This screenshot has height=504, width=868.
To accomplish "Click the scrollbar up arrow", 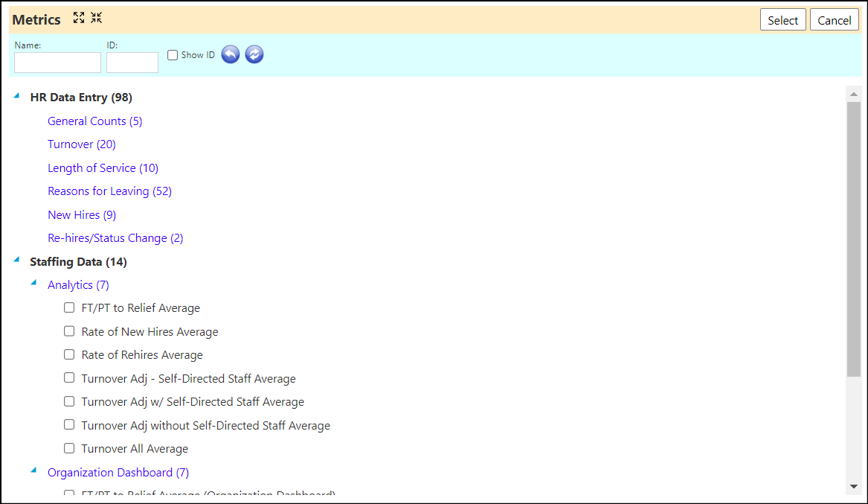I will pyautogui.click(x=854, y=94).
